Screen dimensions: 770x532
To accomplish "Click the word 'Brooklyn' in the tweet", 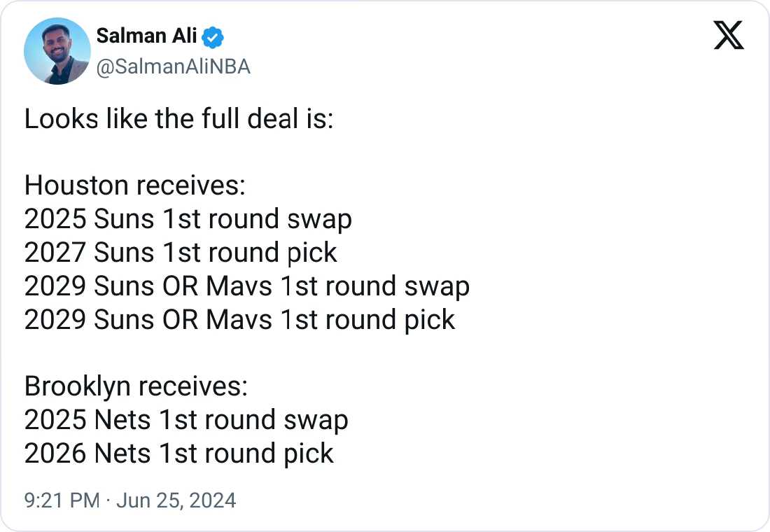I will (77, 386).
